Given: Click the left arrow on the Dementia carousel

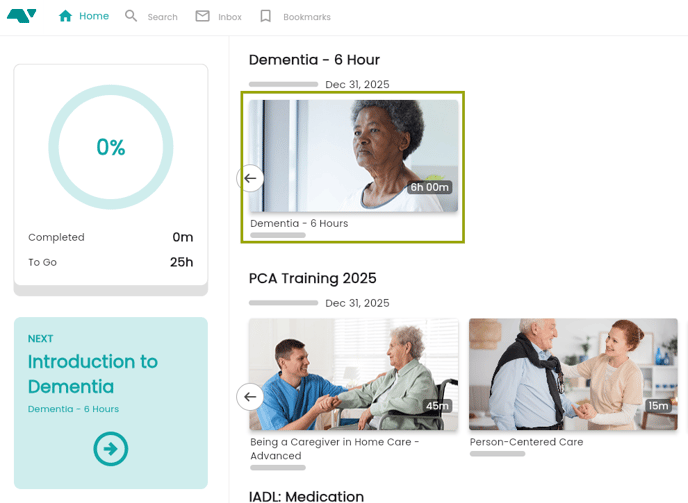Looking at the screenshot, I should point(250,178).
